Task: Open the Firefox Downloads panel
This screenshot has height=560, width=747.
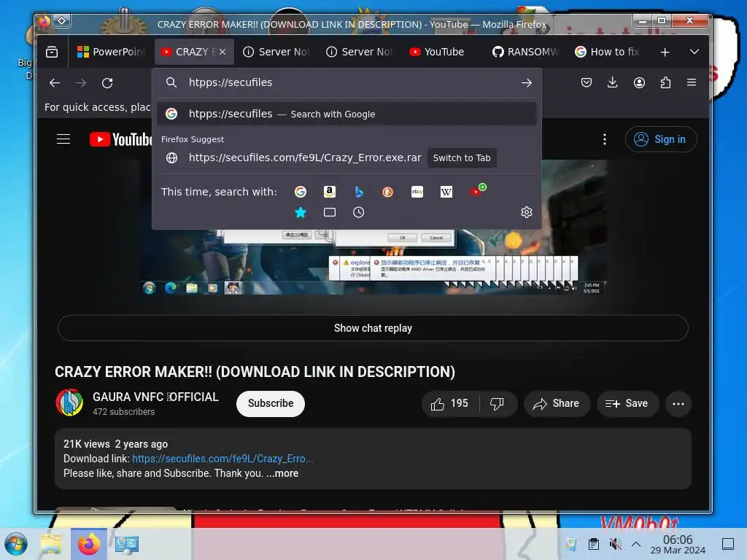Action: pos(613,82)
